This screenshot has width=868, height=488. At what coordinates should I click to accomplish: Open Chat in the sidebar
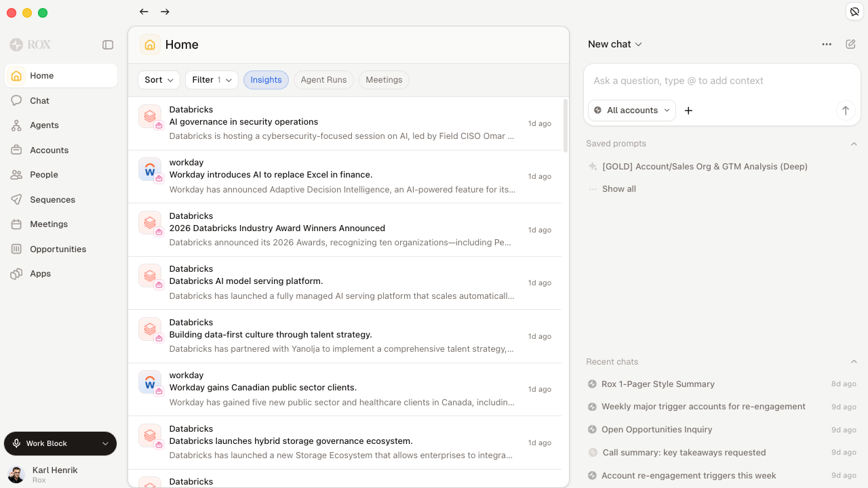tap(61, 100)
